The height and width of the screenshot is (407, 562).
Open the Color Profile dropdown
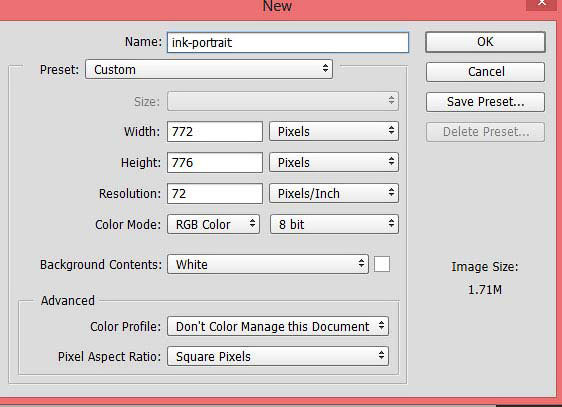278,326
